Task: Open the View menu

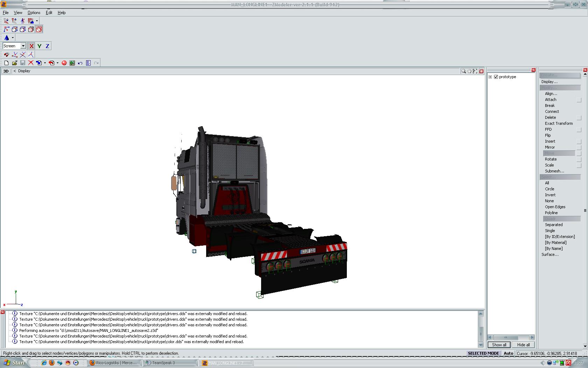Action: coord(18,13)
